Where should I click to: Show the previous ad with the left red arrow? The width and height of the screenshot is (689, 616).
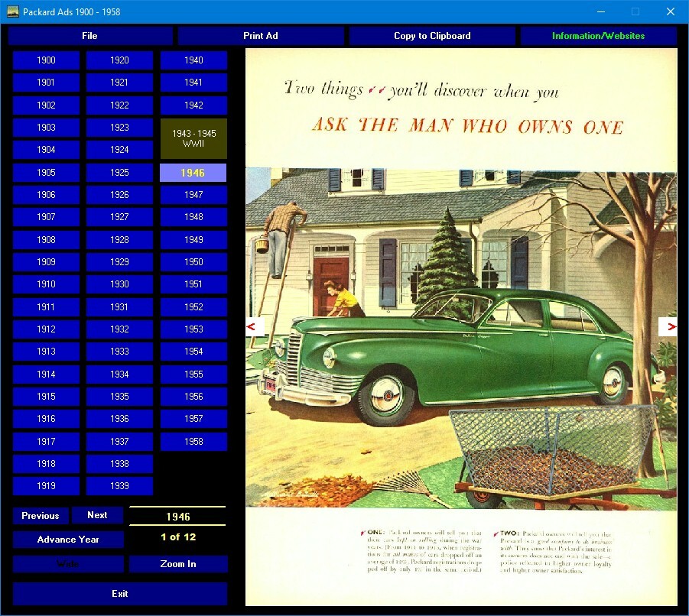coord(255,326)
